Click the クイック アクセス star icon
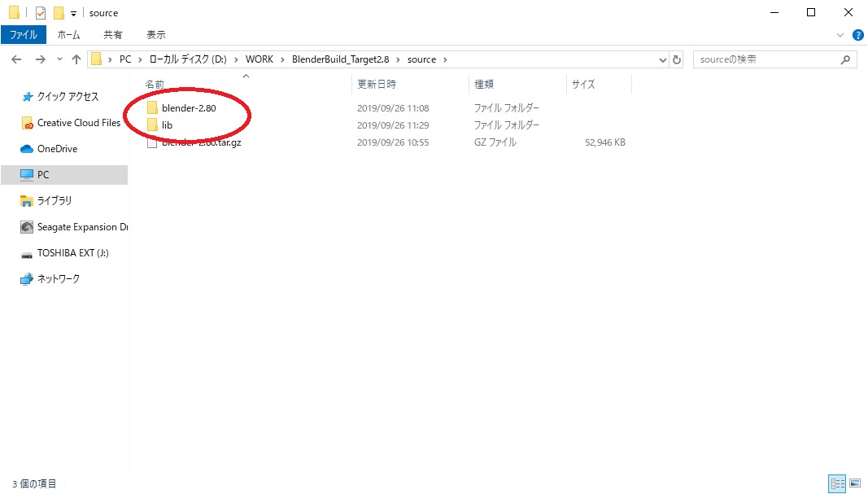This screenshot has height=494, width=868. [x=27, y=97]
